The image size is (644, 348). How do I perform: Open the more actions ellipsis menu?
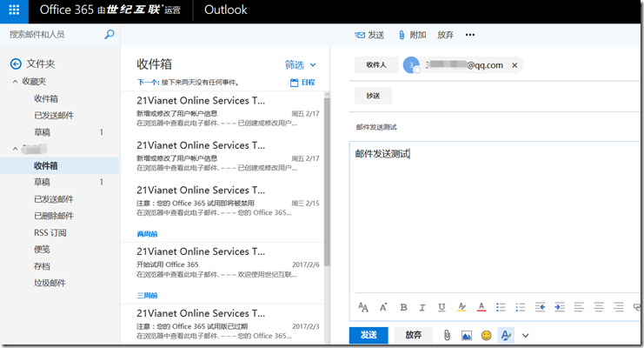[470, 35]
